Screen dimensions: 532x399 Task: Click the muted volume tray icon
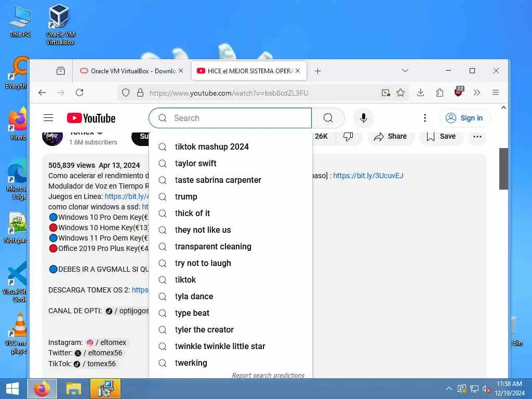486,389
